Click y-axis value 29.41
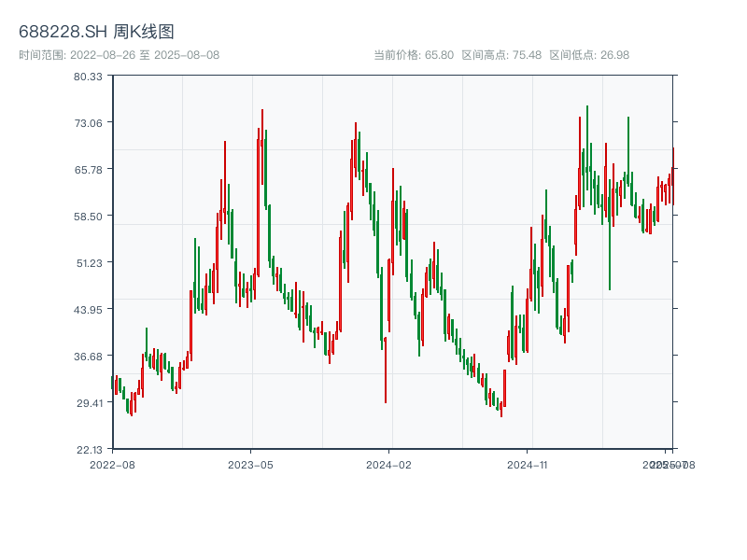The height and width of the screenshot is (560, 747). 89,403
